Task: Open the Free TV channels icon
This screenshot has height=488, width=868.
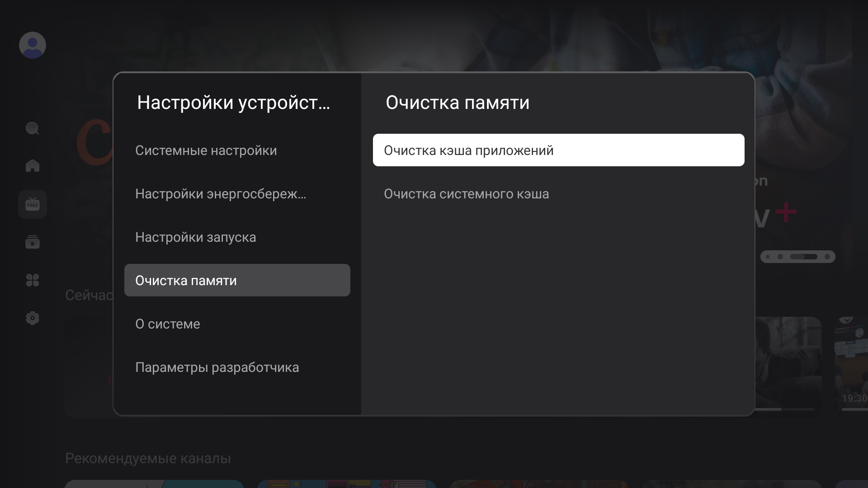Action: click(32, 204)
